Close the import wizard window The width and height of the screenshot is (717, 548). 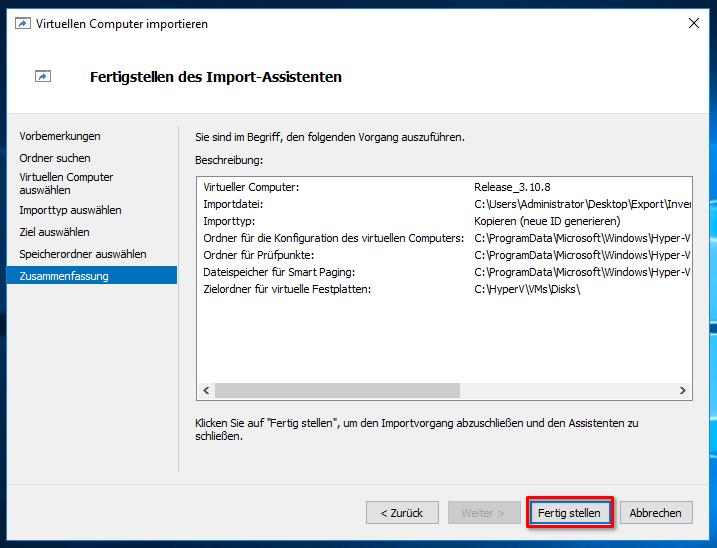coord(692,23)
